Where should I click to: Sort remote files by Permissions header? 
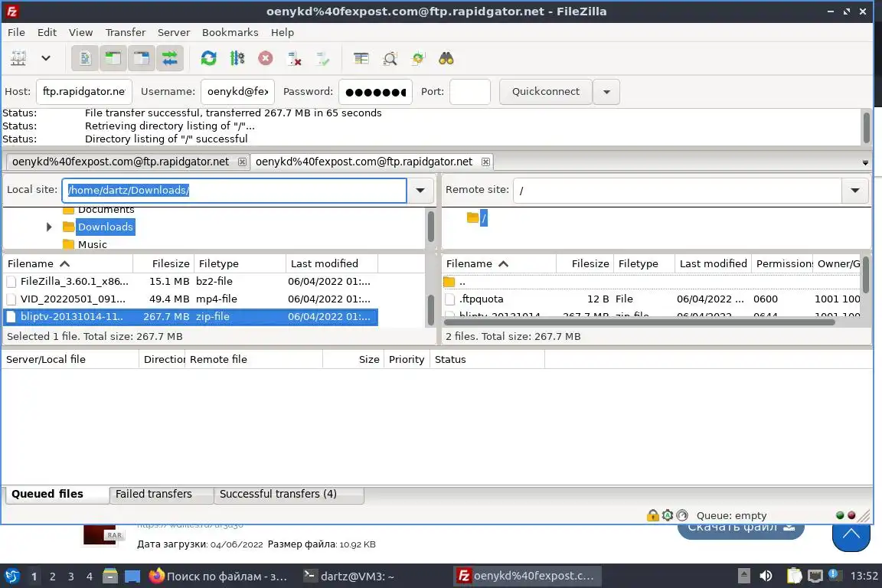[782, 263]
